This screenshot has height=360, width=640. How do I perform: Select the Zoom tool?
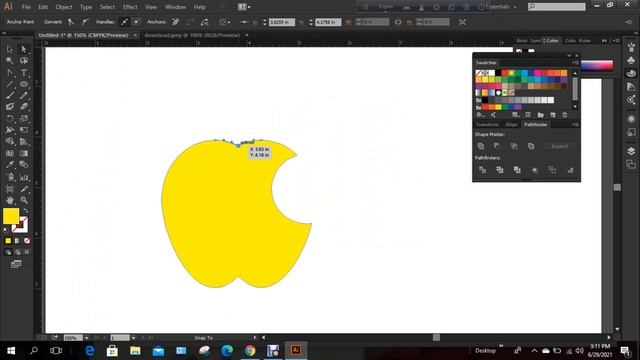click(x=24, y=200)
